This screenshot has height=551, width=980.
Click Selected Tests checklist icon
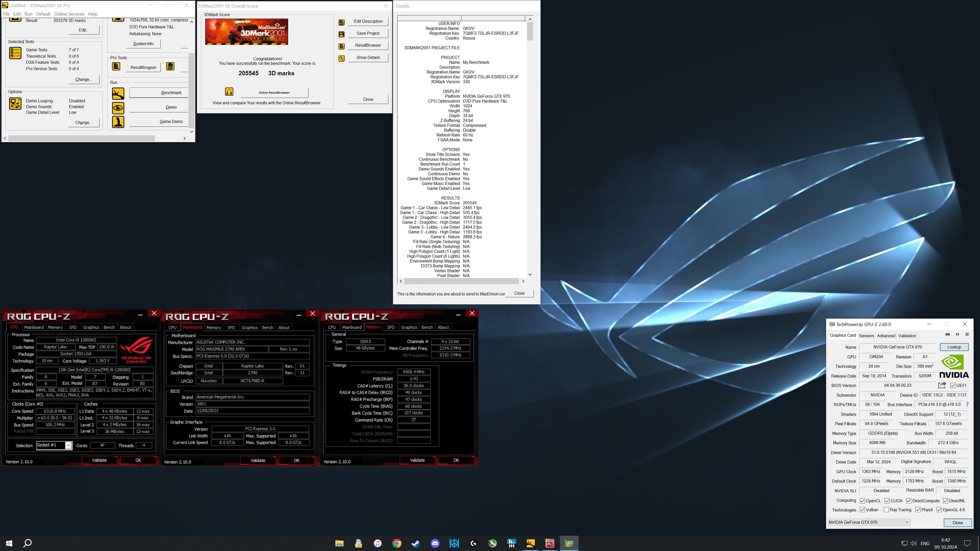pos(15,53)
